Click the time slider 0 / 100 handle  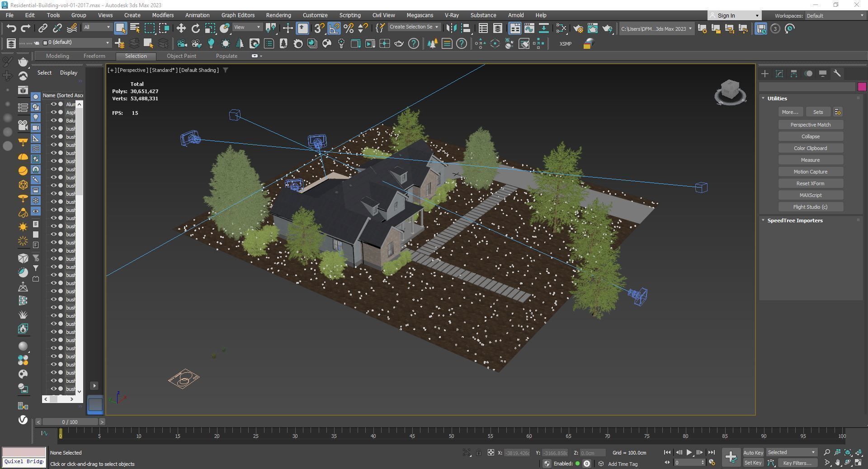point(70,422)
